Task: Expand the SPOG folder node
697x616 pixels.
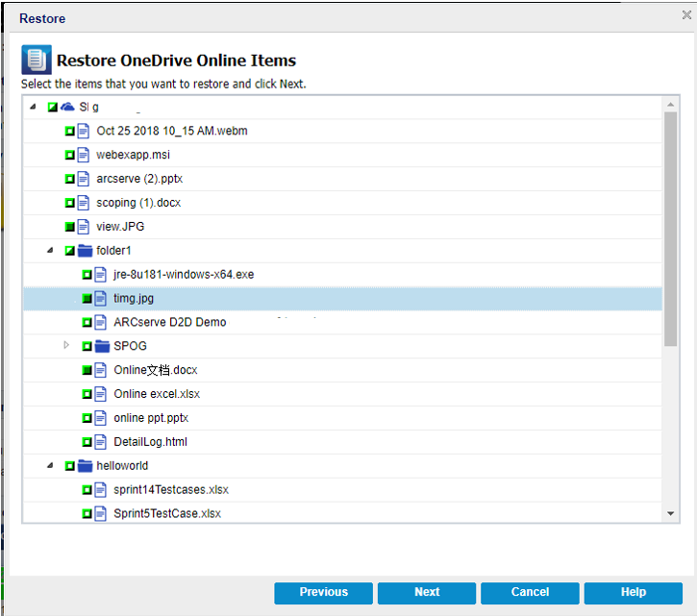Action: (x=66, y=346)
